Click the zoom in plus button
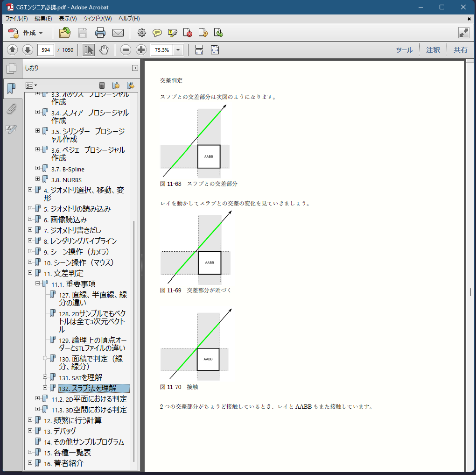The width and height of the screenshot is (476, 475). click(141, 50)
